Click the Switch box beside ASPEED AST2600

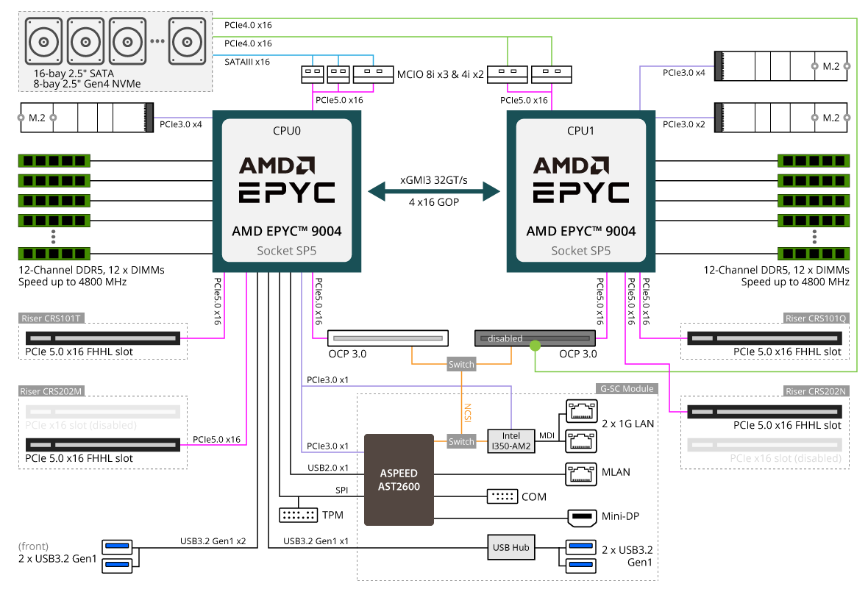click(x=461, y=441)
